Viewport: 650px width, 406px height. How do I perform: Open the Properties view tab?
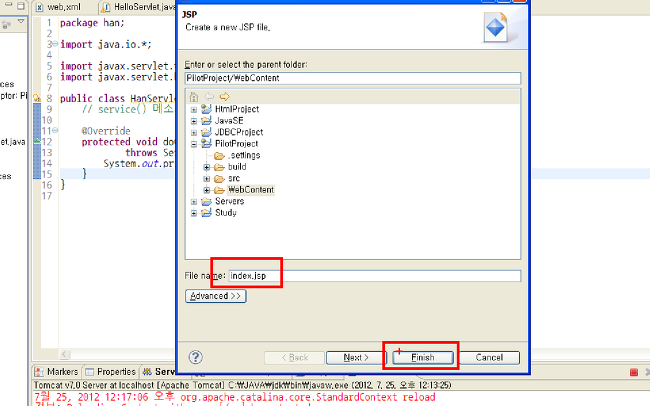tap(111, 372)
